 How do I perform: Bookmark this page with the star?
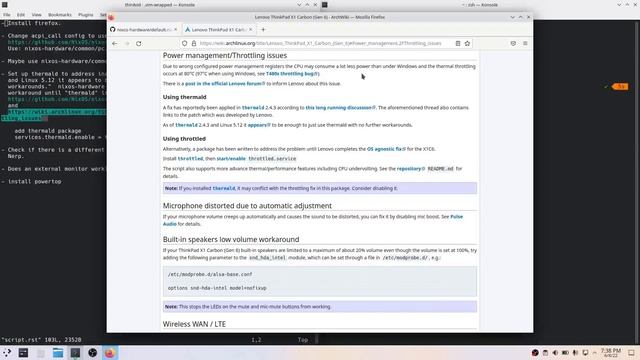click(467, 43)
